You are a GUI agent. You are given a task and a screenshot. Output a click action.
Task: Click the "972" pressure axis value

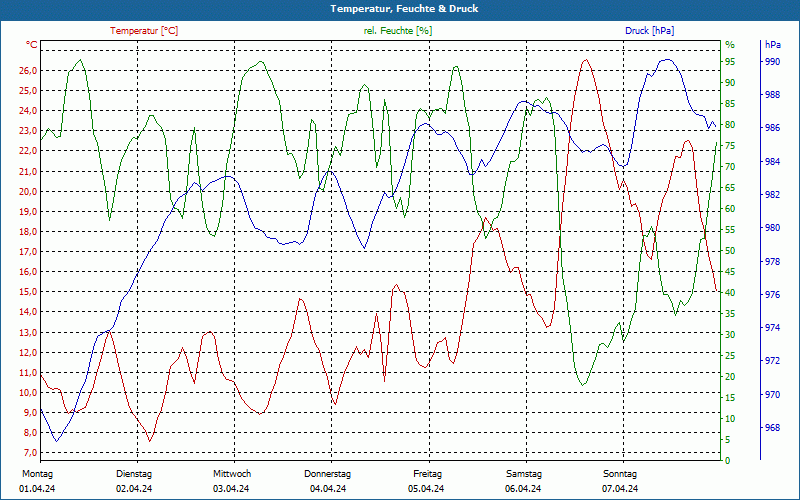point(772,361)
